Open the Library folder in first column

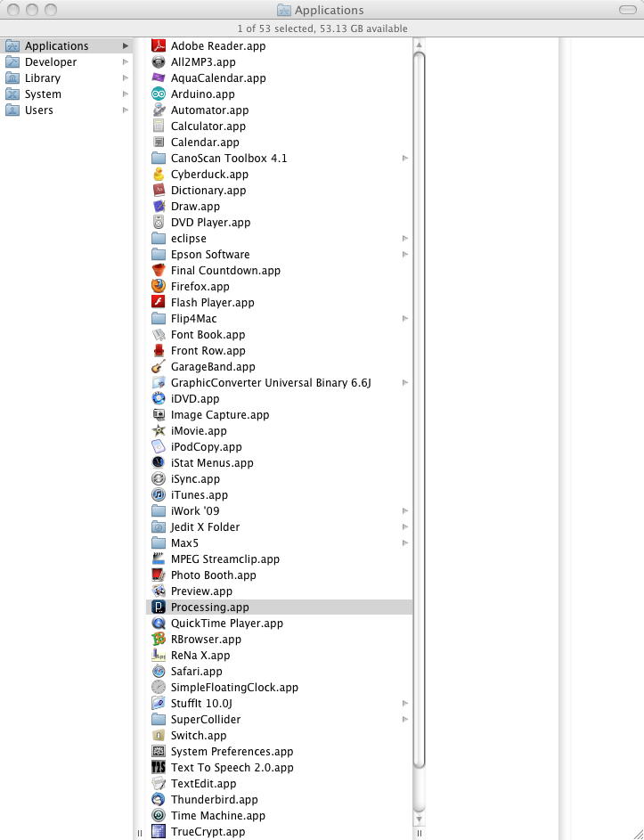pyautogui.click(x=67, y=77)
